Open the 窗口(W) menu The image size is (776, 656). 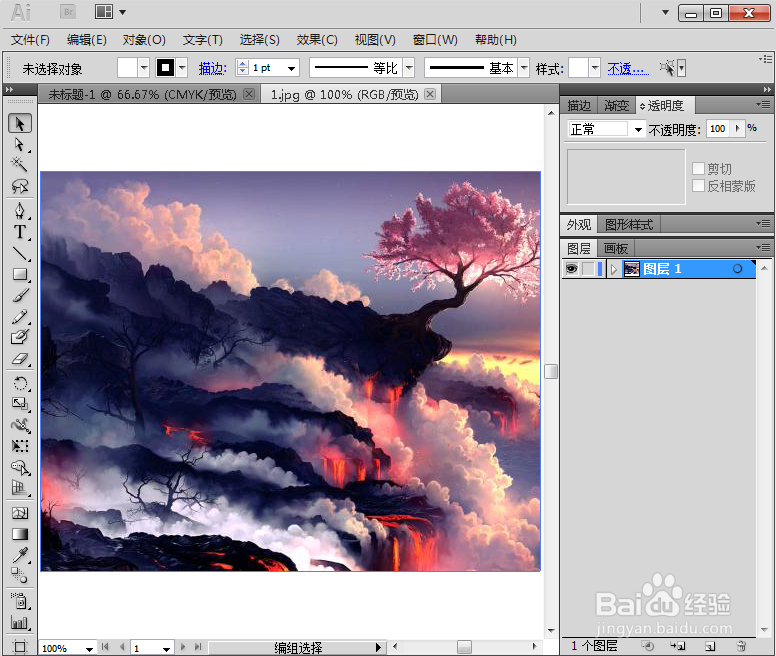pos(435,40)
